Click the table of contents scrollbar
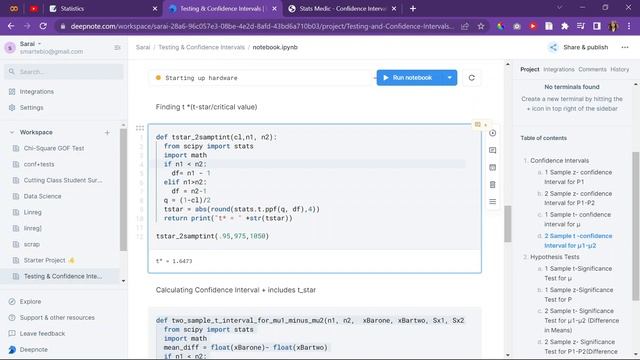The height and width of the screenshot is (360, 640). tap(636, 226)
